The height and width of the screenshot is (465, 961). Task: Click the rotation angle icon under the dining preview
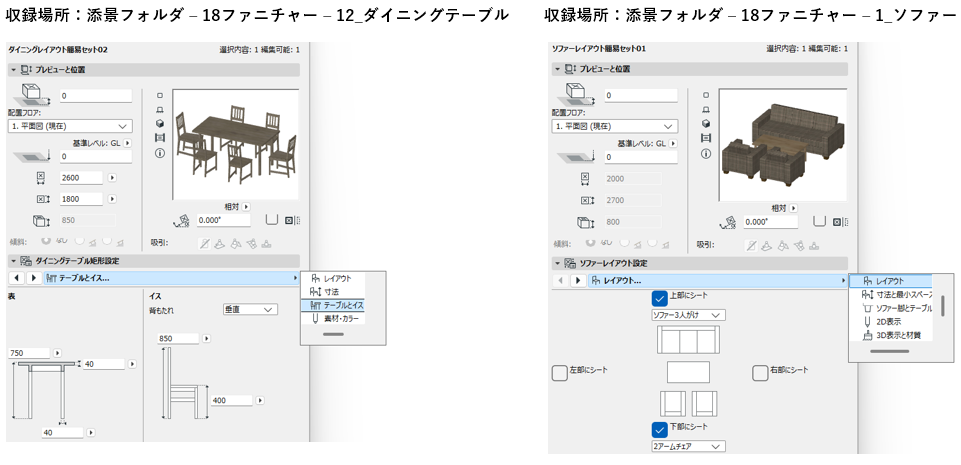(x=181, y=220)
